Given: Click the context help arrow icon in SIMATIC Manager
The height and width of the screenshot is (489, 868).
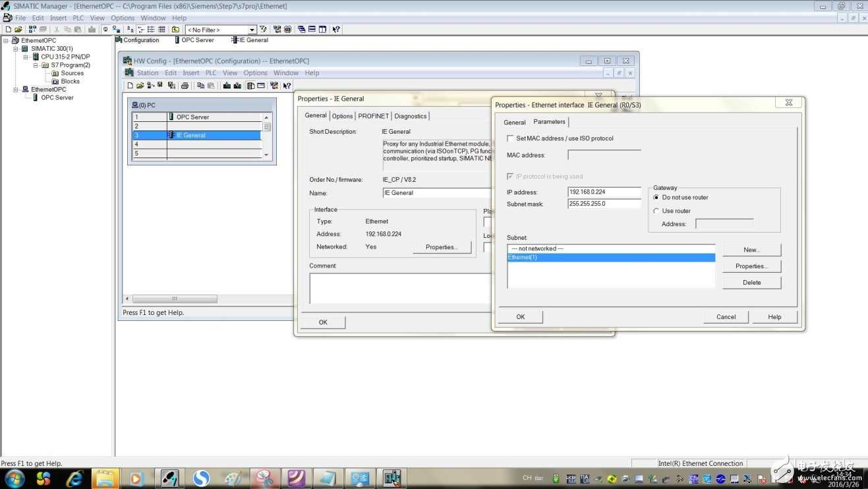Looking at the screenshot, I should [x=336, y=30].
